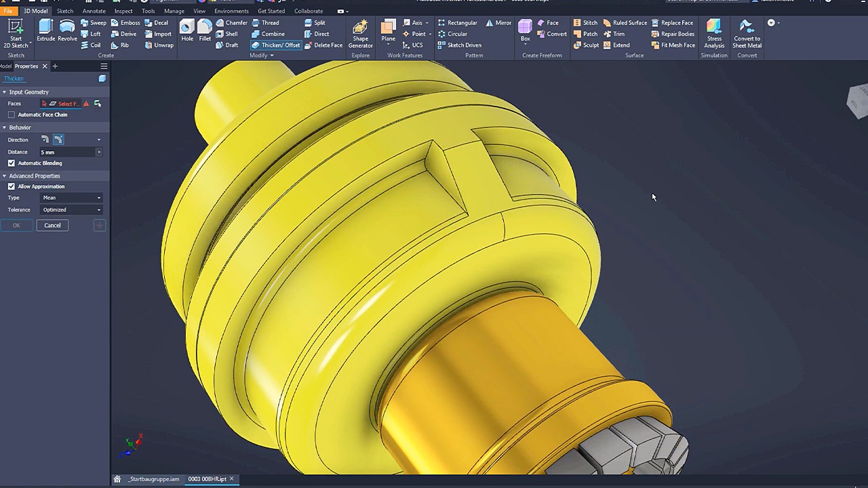The width and height of the screenshot is (868, 488).
Task: Disable the Automatic Blending checkbox
Action: (x=12, y=163)
